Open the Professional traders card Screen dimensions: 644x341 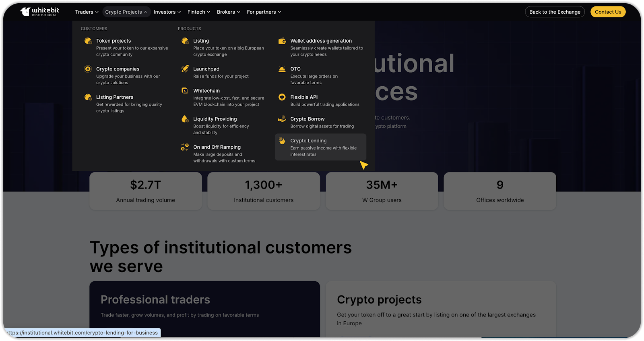[x=204, y=308]
